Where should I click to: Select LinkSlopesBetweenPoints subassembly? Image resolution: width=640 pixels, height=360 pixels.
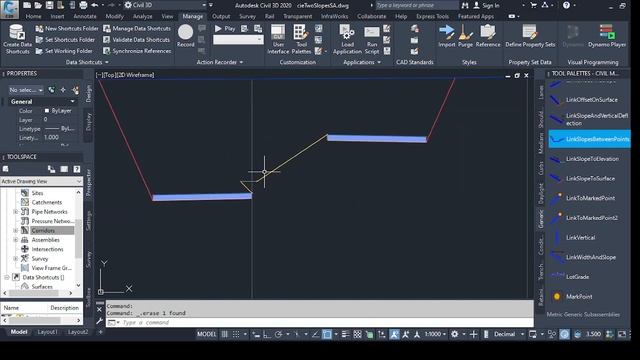click(589, 139)
